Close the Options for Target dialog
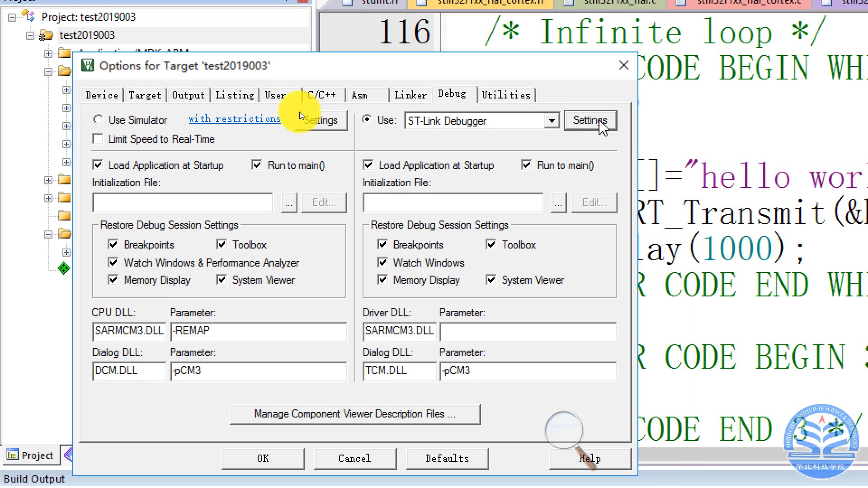Screen dimensions: 868x488 (x=623, y=66)
